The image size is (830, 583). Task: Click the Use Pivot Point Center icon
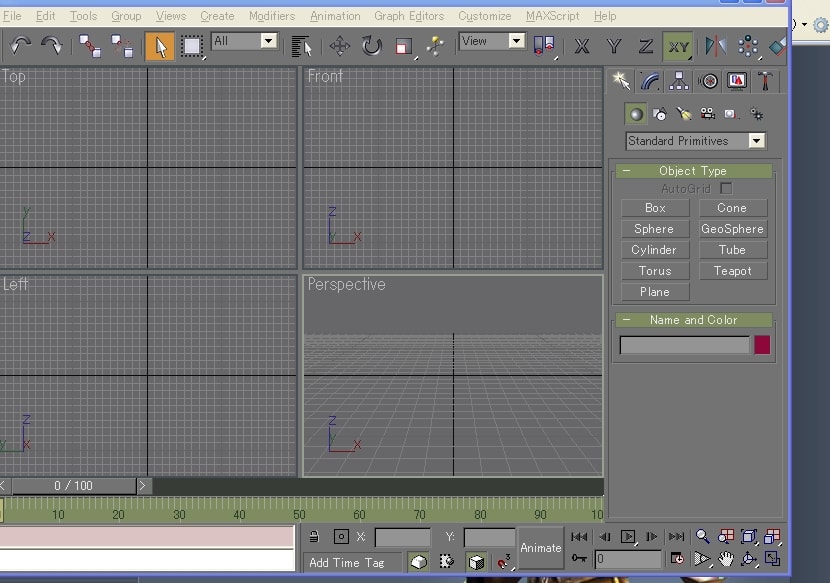544,46
